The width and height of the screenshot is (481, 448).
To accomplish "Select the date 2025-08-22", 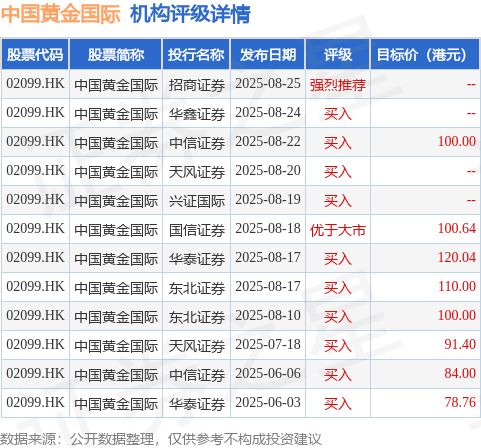I will 268,142.
